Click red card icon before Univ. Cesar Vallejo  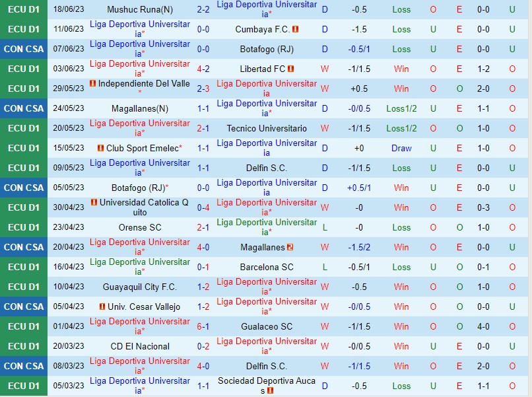tap(102, 307)
